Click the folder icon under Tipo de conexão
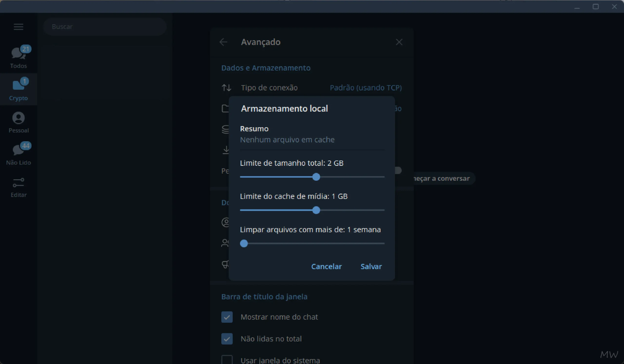This screenshot has width=624, height=364. [225, 108]
